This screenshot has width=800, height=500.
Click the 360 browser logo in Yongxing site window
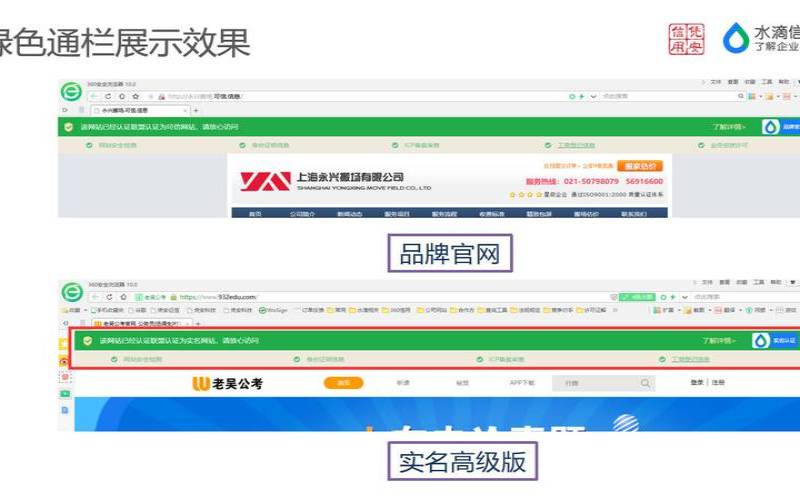point(71,92)
